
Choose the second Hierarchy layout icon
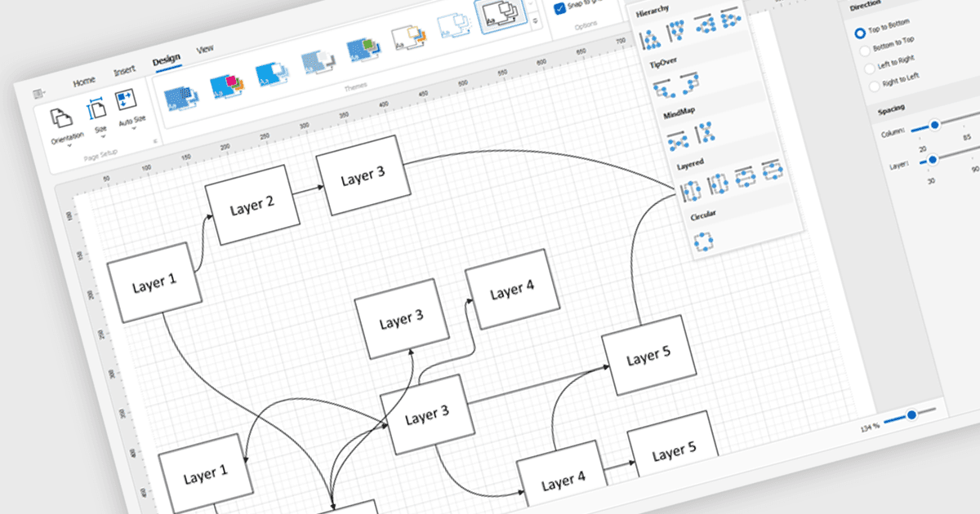tap(676, 31)
